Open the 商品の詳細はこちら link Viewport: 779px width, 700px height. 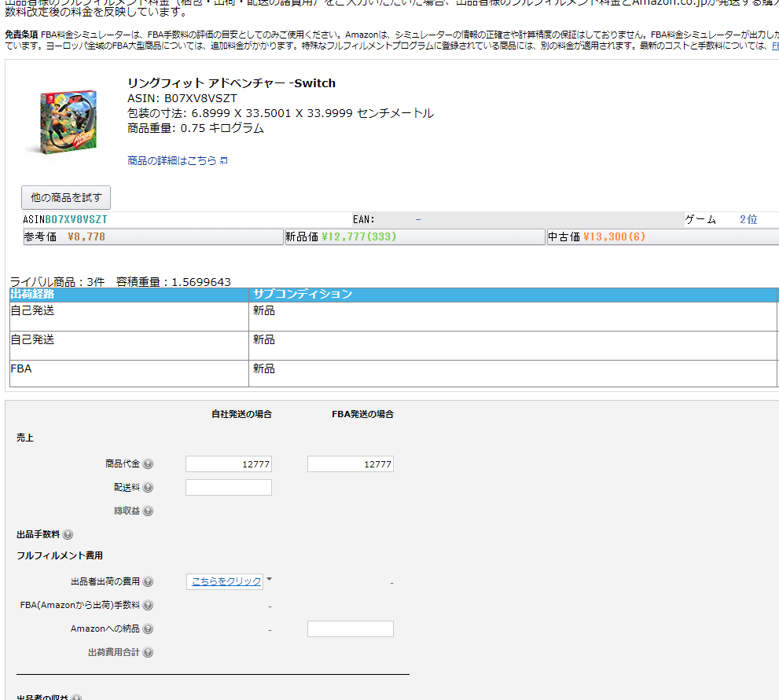[x=172, y=160]
